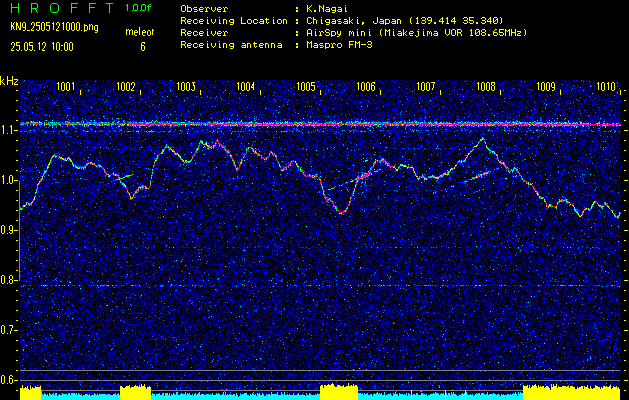Select the 1001 time marker
The image size is (629, 400).
(x=66, y=86)
